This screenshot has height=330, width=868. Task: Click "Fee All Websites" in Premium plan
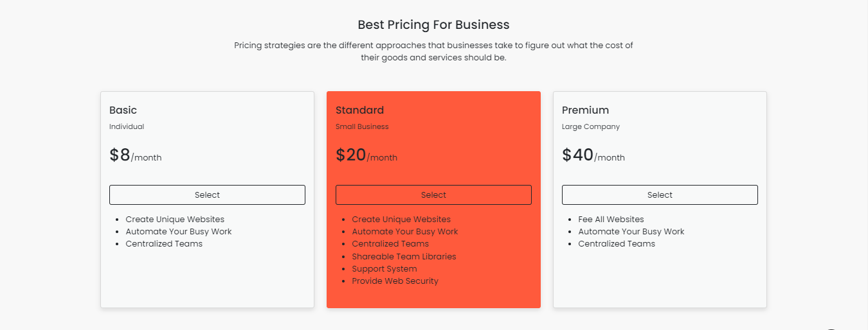[x=611, y=220]
